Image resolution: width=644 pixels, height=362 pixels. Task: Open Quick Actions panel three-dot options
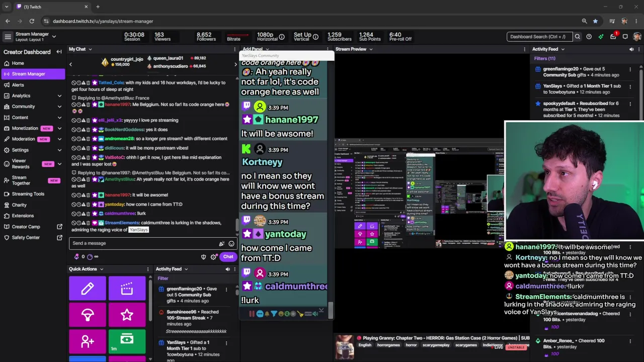[x=148, y=269]
